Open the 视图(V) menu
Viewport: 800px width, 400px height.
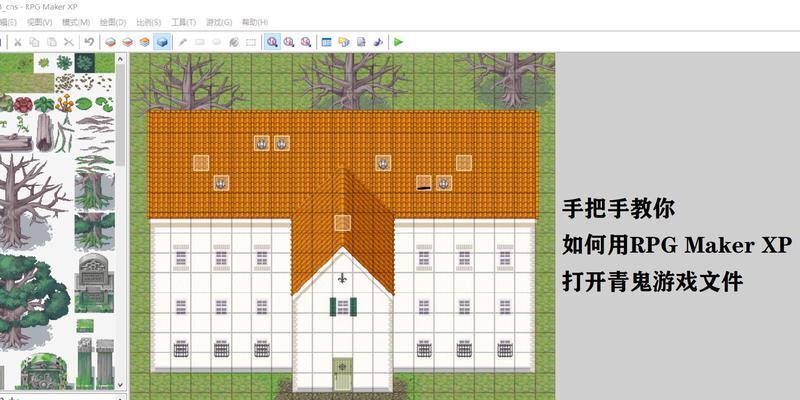pyautogui.click(x=39, y=22)
